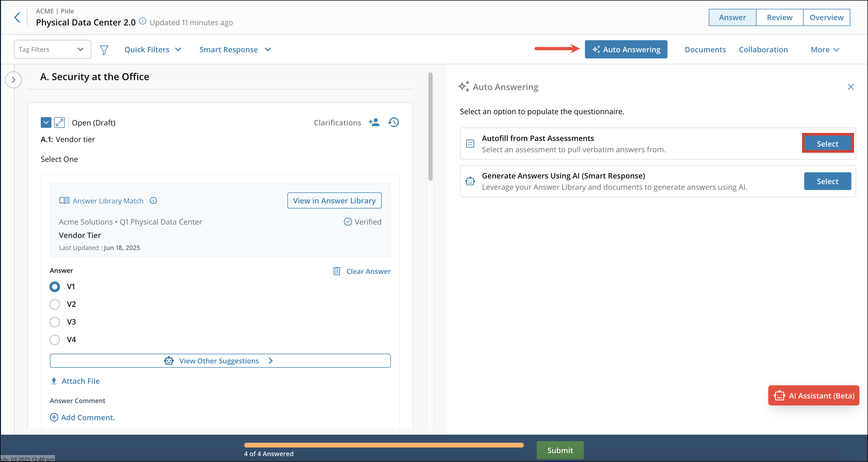Close the Auto Answering panel with the X icon

(x=851, y=87)
